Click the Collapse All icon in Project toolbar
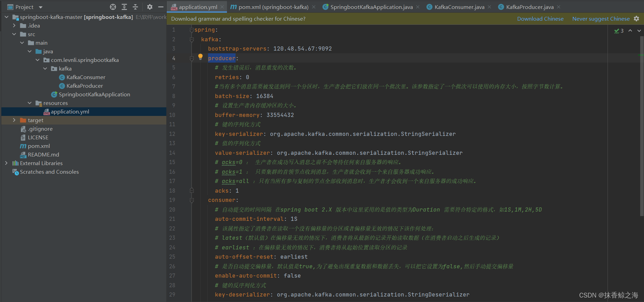This screenshot has height=302, width=644. pos(135,7)
